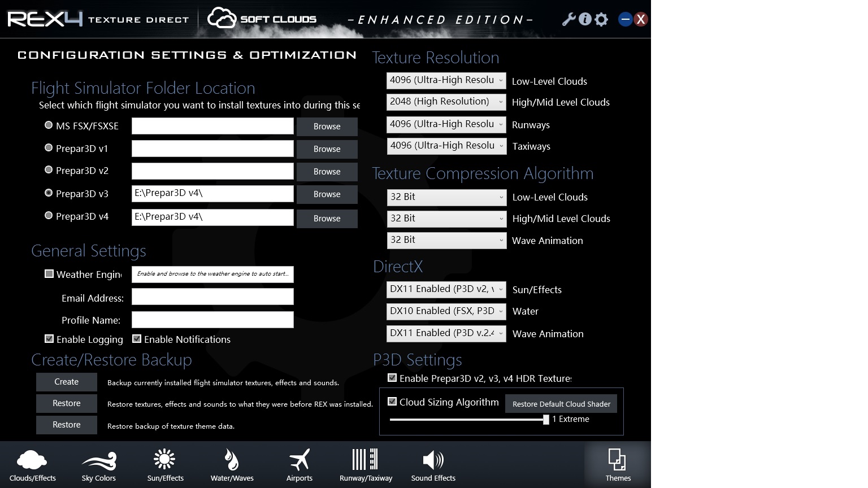868x488 pixels.
Task: Click Restore Default Cloud Shader
Action: tap(561, 404)
